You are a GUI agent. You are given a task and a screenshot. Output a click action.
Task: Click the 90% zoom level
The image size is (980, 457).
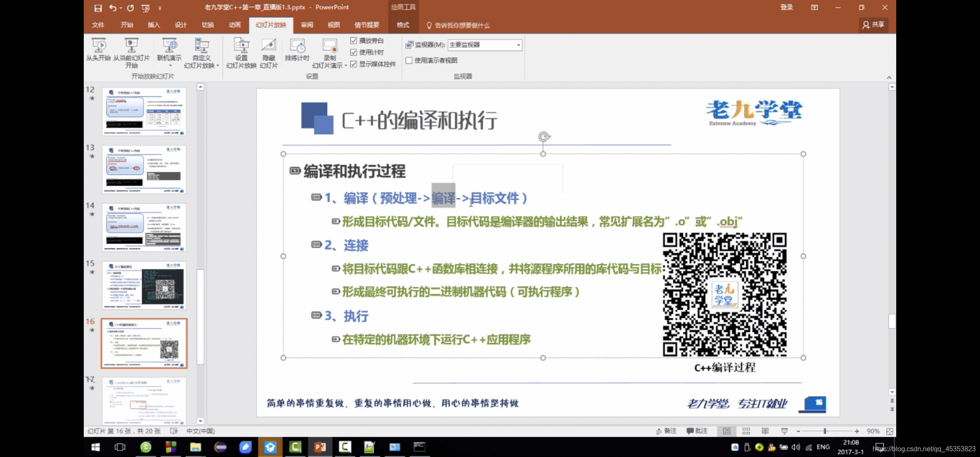tap(873, 431)
